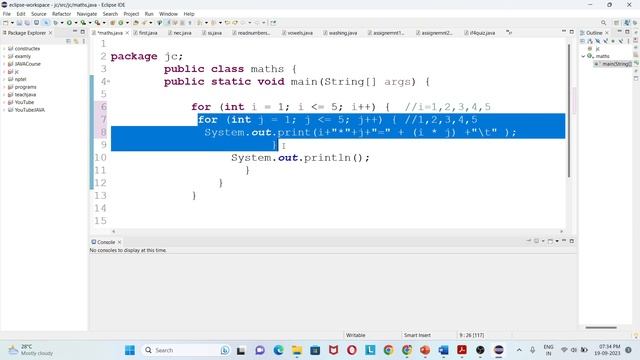Expand the YouTubeJAVA project
The height and width of the screenshot is (360, 640).
[4, 110]
